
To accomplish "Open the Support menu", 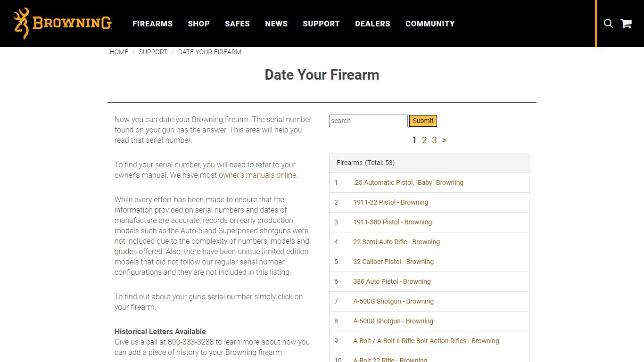I will 321,24.
